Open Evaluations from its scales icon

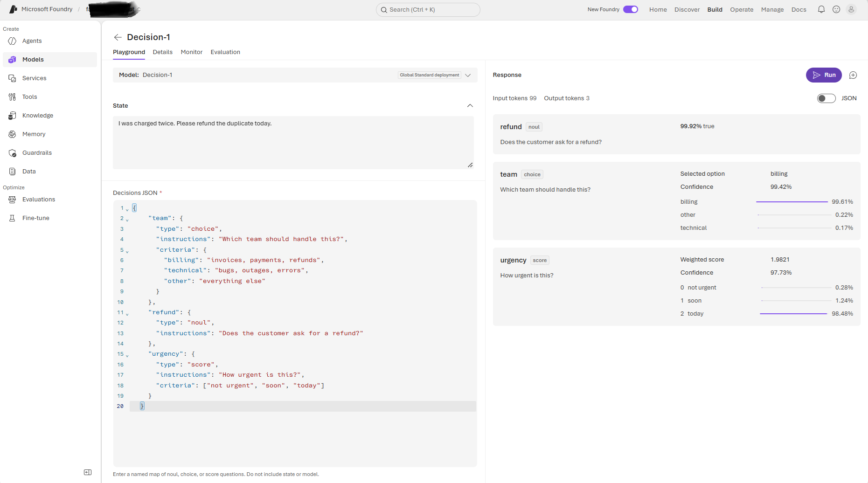coord(12,200)
